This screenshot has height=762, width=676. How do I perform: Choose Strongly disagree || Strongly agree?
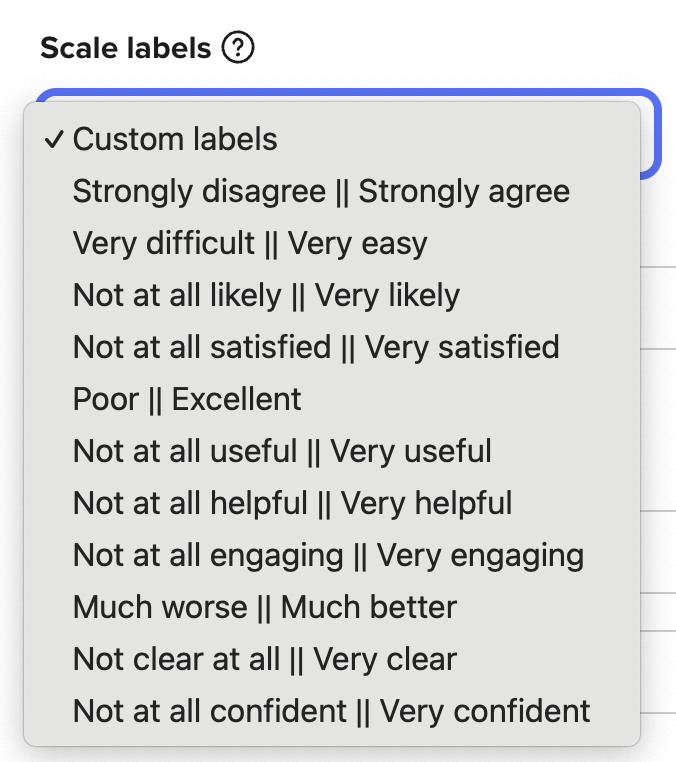[332, 191]
